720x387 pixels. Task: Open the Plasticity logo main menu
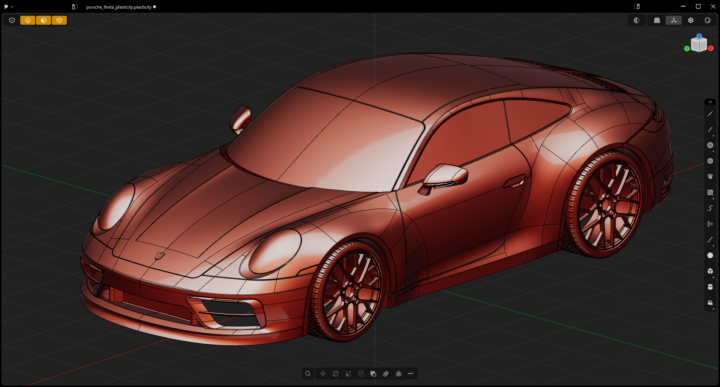click(8, 7)
